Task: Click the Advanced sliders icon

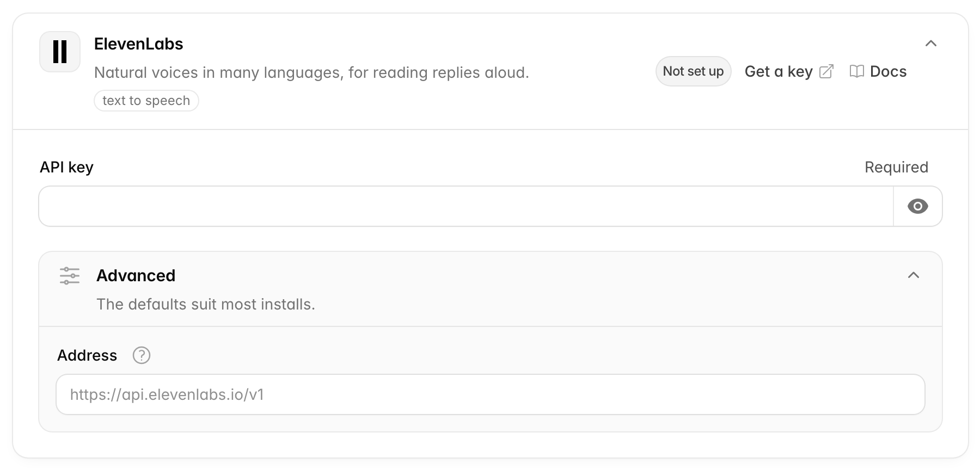Action: pyautogui.click(x=70, y=276)
